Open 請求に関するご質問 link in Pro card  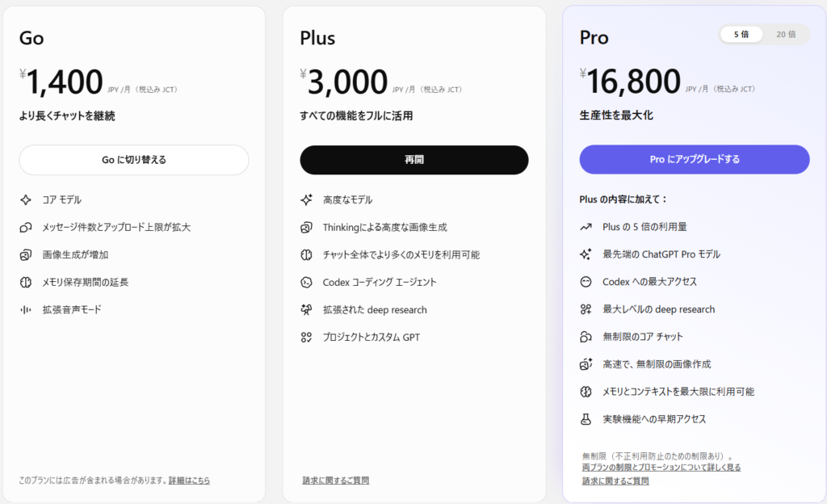tap(615, 481)
